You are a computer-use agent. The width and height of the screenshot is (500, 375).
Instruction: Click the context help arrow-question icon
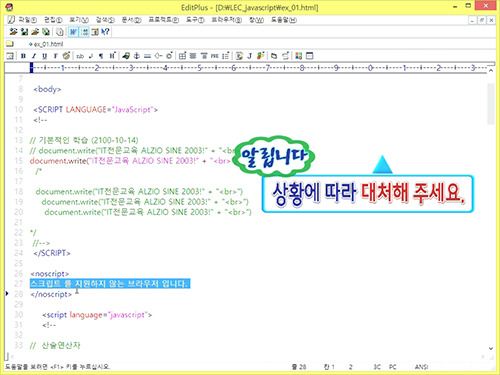click(x=105, y=32)
